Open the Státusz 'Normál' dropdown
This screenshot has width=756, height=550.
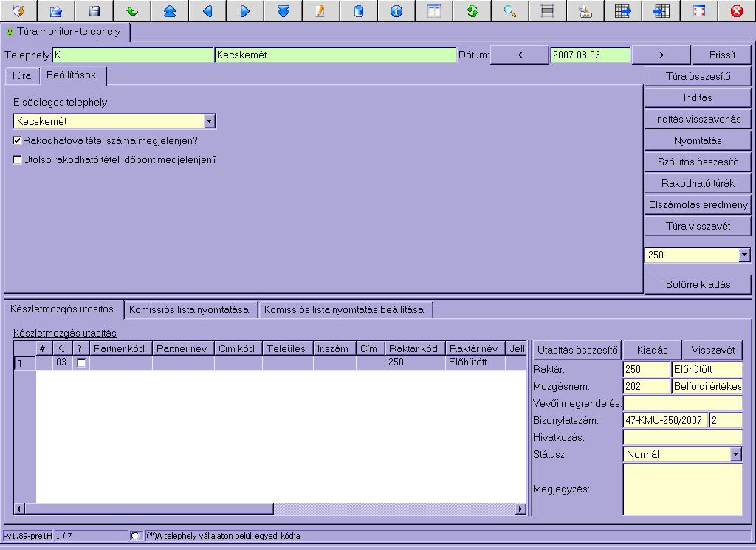tap(735, 455)
